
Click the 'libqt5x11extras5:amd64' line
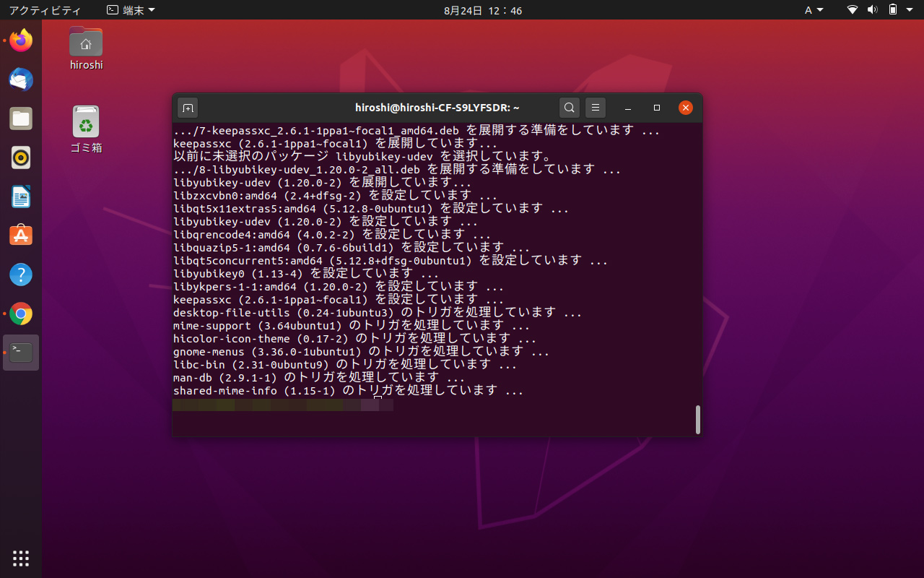[371, 208]
